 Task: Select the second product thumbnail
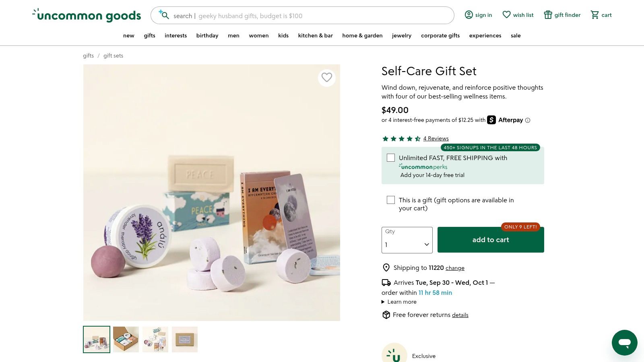click(126, 339)
